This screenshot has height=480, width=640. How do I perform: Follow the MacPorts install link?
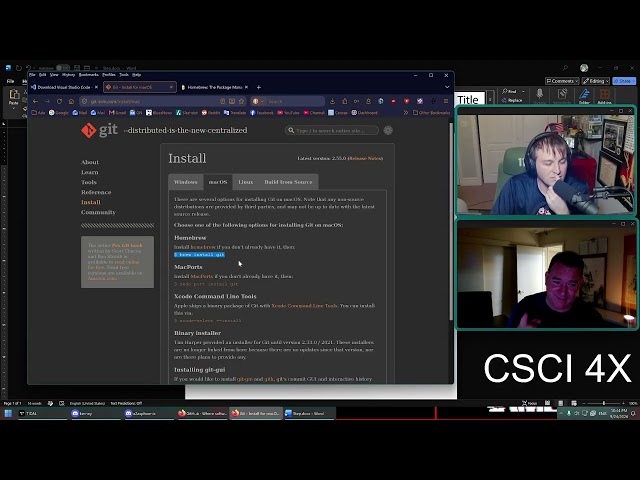click(x=202, y=276)
